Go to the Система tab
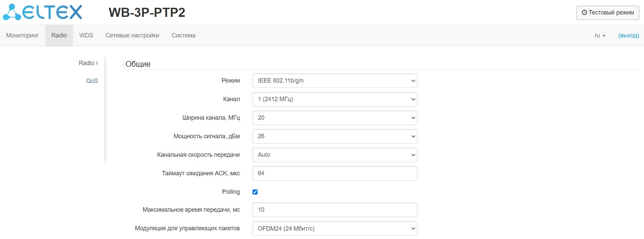The image size is (644, 239). 183,35
